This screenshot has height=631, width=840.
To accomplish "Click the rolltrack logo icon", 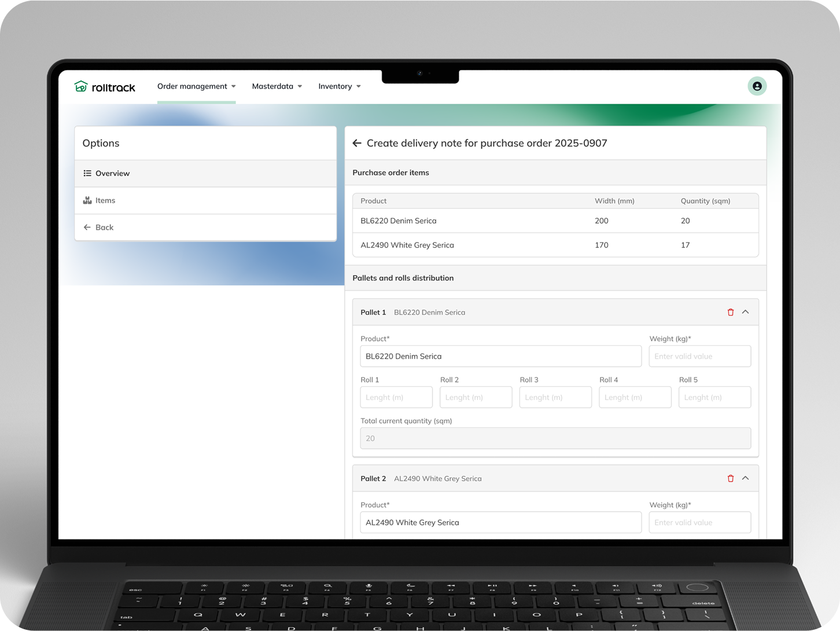I will (81, 86).
